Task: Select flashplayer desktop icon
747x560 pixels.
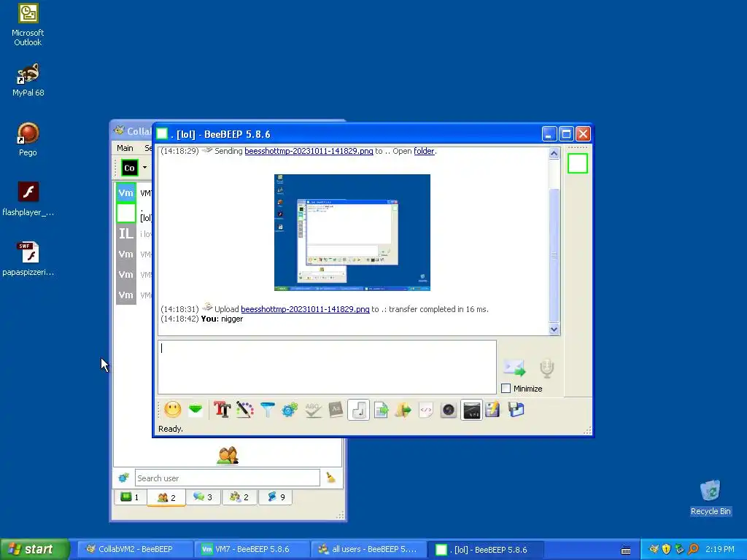Action: point(28,199)
